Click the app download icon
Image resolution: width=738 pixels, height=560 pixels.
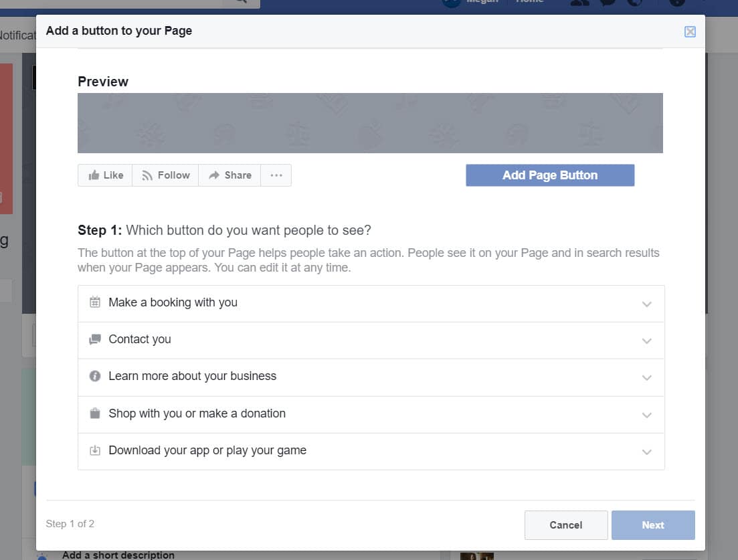95,450
